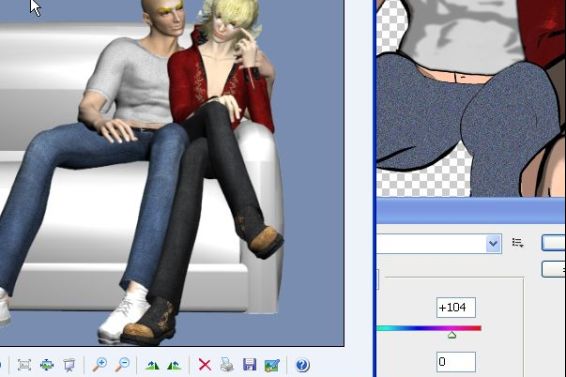Click the rainbow hue color bar
This screenshot has width=566, height=377.
click(429, 328)
